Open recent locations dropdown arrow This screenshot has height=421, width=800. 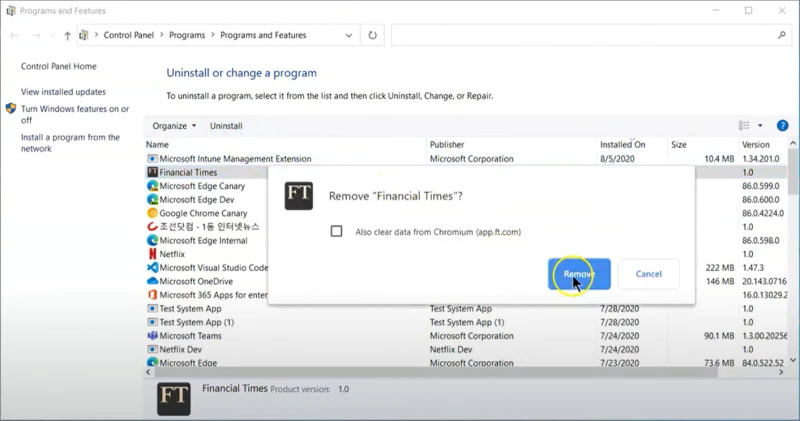pos(53,36)
